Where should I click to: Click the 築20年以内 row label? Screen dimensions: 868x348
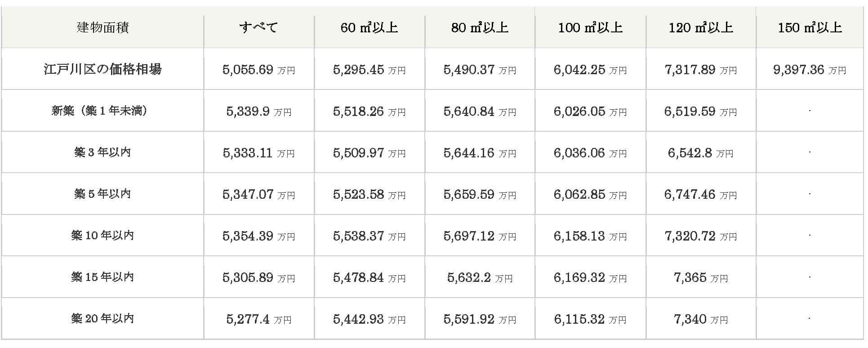(x=102, y=319)
